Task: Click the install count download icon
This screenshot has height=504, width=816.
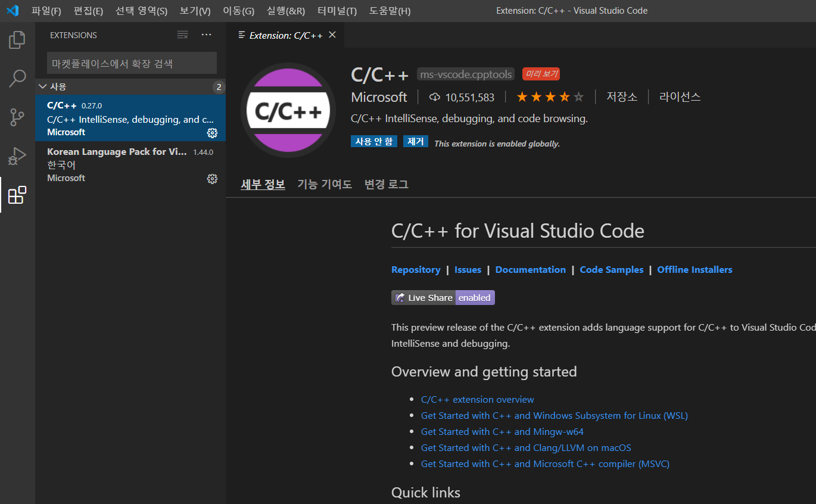Action: [434, 97]
